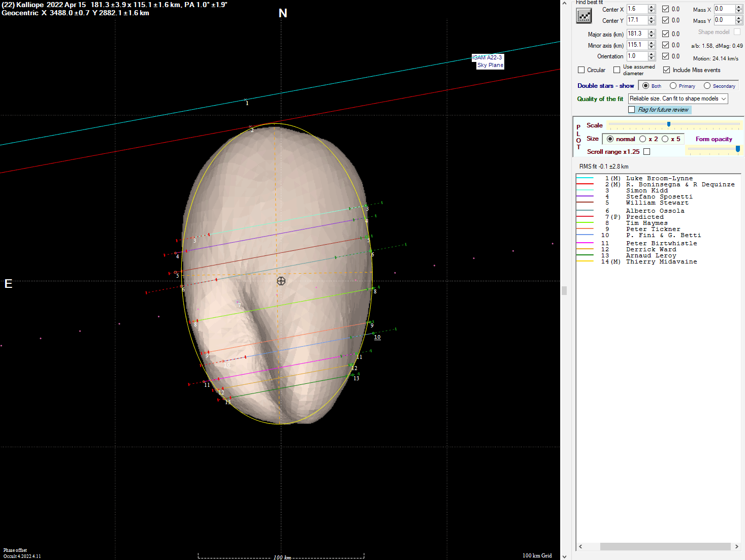
Task: Select observer row Luke Broom-Lynne
Action: (x=659, y=178)
